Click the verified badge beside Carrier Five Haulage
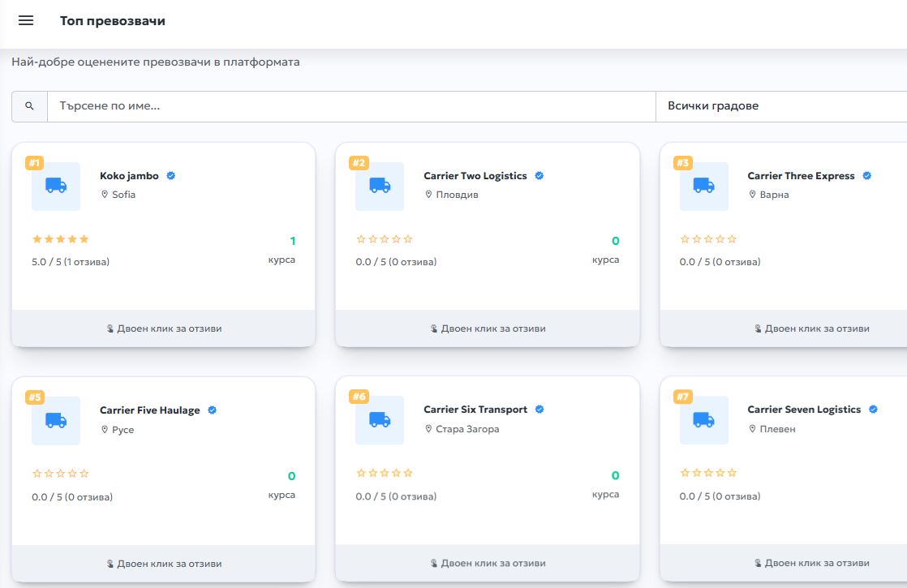The height and width of the screenshot is (588, 907). [213, 410]
